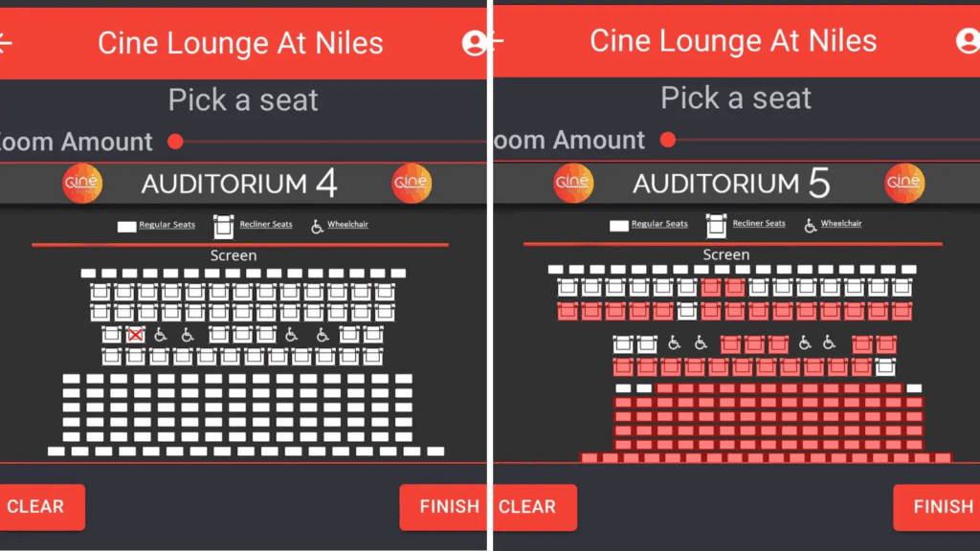Click the Recliner Seats legend link in Auditorium 5
Image resolution: width=980 pixels, height=551 pixels.
[x=759, y=224]
